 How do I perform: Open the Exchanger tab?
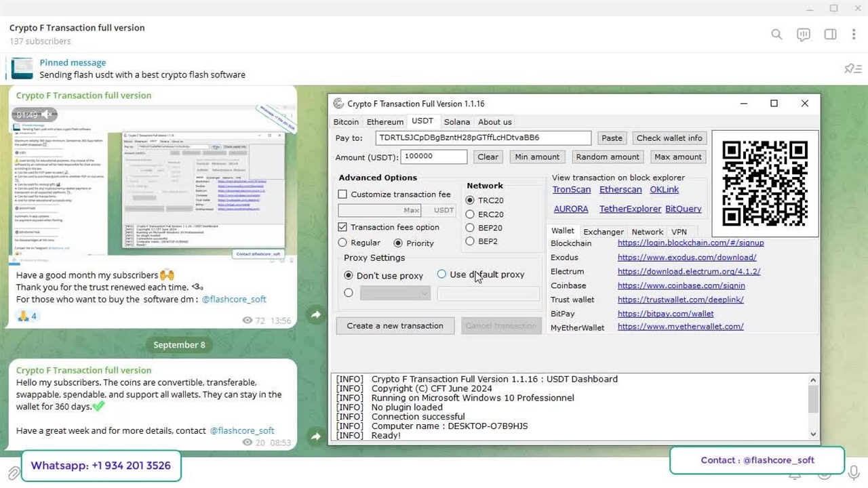[603, 232]
